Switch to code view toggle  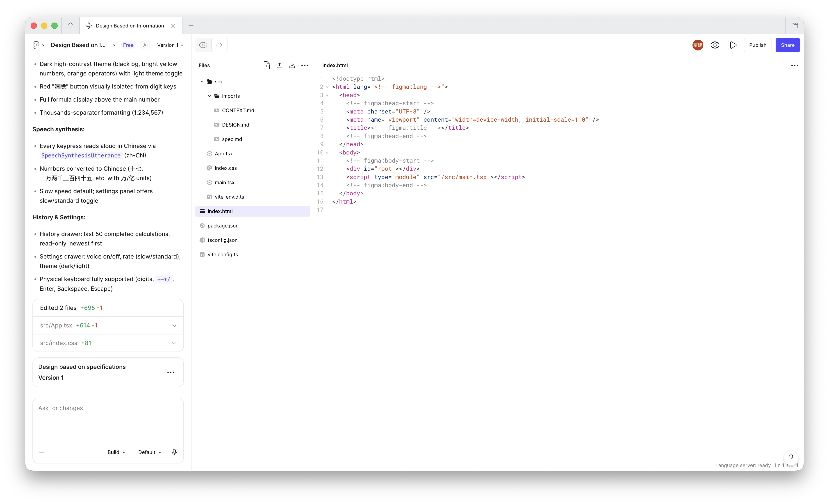(x=219, y=45)
